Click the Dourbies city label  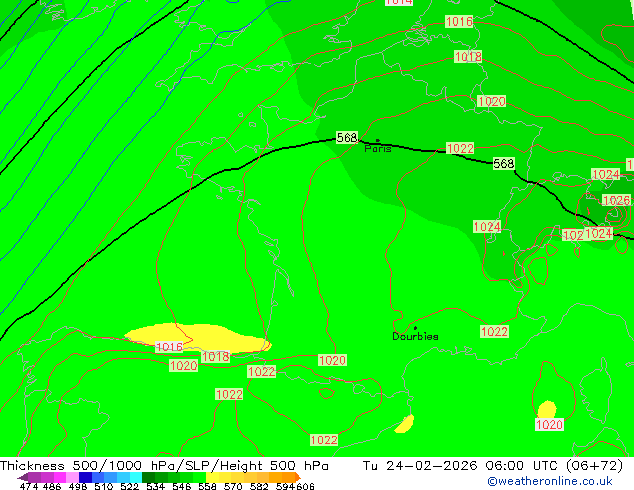415,336
